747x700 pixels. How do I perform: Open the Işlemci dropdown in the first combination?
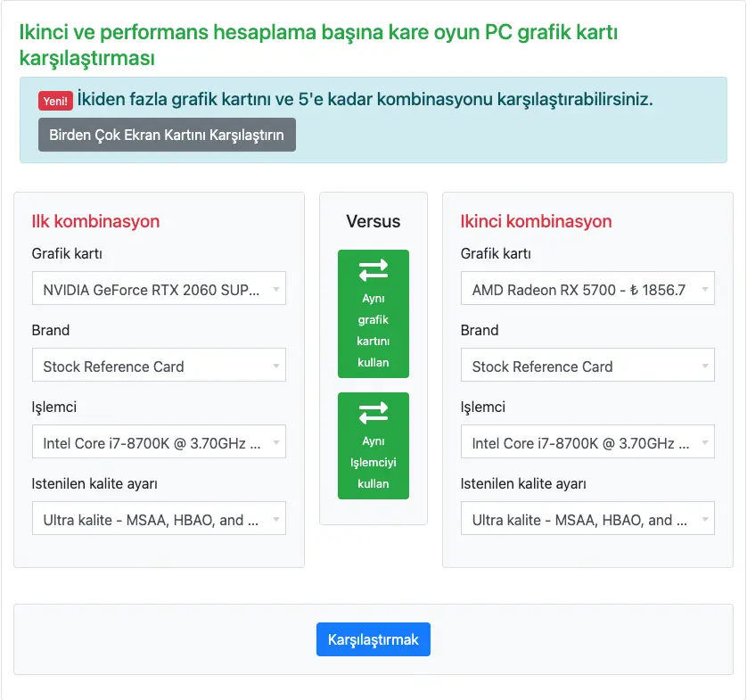[159, 441]
